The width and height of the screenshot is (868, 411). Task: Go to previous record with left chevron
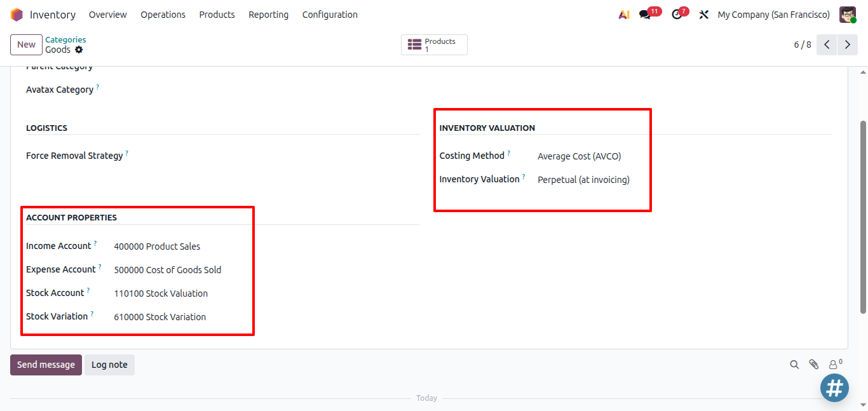tap(827, 44)
